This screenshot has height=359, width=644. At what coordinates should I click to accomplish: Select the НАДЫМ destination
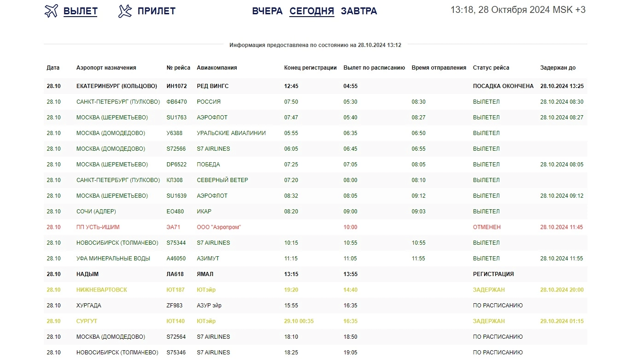click(88, 274)
